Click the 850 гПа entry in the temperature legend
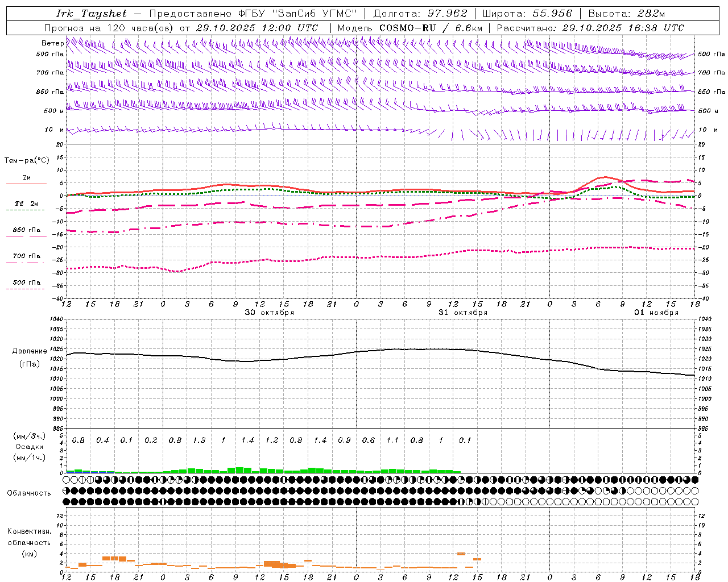 pos(27,230)
